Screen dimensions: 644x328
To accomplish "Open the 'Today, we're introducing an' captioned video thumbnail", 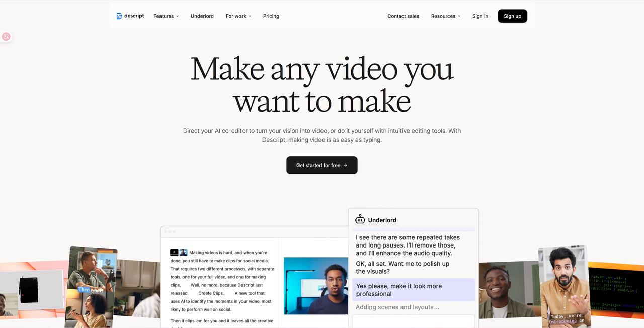I will pos(563,286).
